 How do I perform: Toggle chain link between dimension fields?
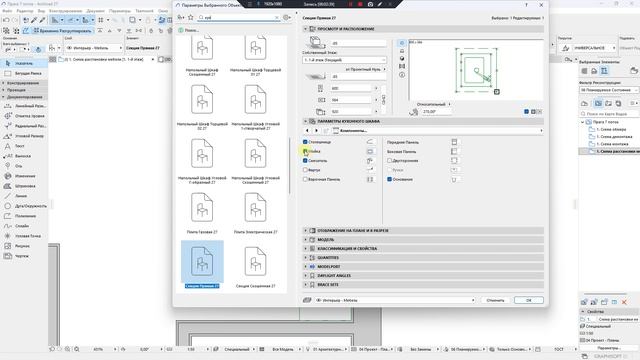click(x=383, y=99)
